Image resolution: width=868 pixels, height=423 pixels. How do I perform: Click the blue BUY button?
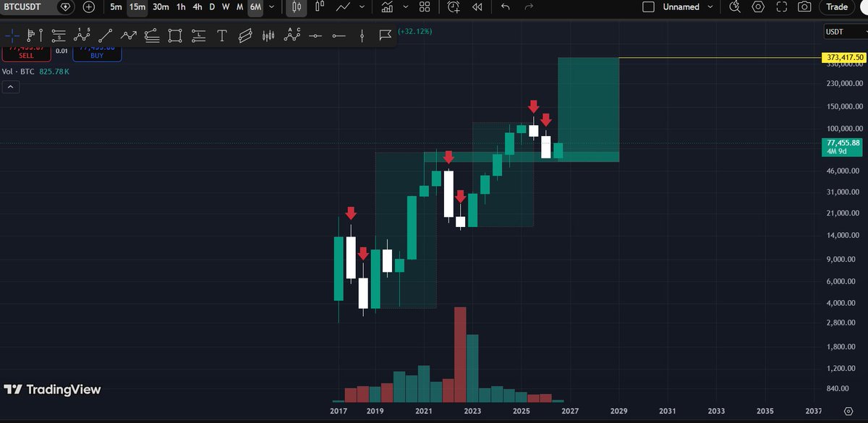coord(97,54)
